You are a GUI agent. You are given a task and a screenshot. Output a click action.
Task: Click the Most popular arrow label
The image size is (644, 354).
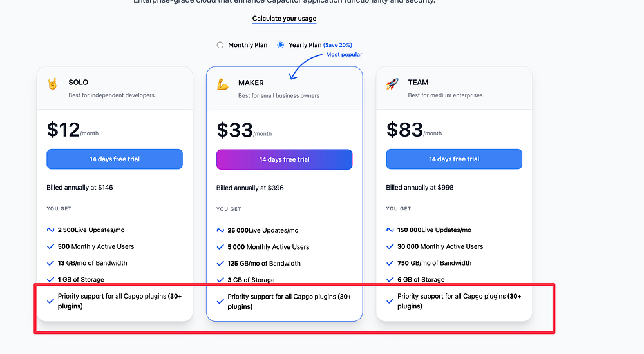coord(344,55)
